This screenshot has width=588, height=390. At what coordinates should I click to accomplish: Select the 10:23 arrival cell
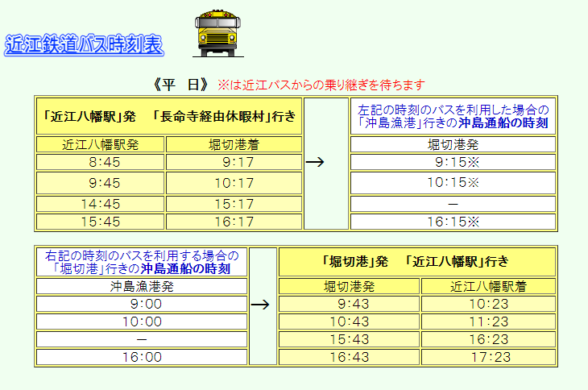pos(488,304)
